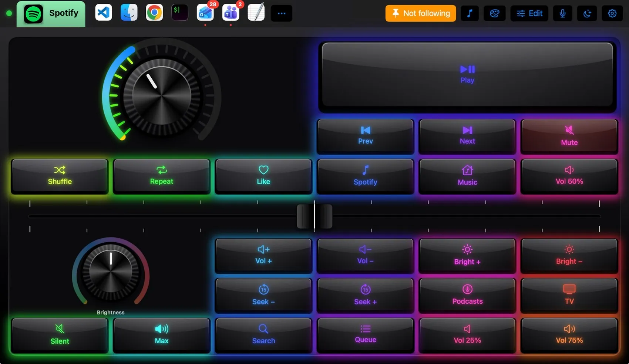Open the Google Chrome app icon
Screen dimensions: 629x364
click(154, 13)
